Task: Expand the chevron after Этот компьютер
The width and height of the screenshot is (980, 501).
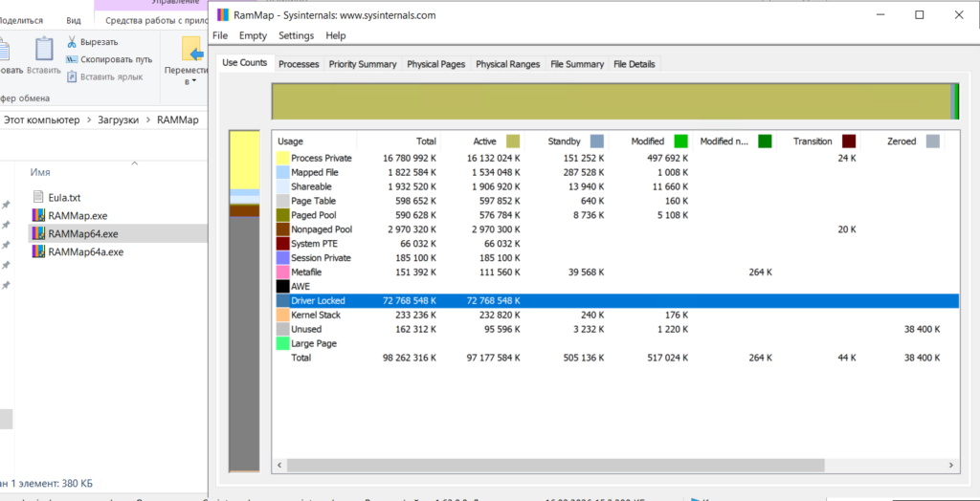Action: [89, 120]
